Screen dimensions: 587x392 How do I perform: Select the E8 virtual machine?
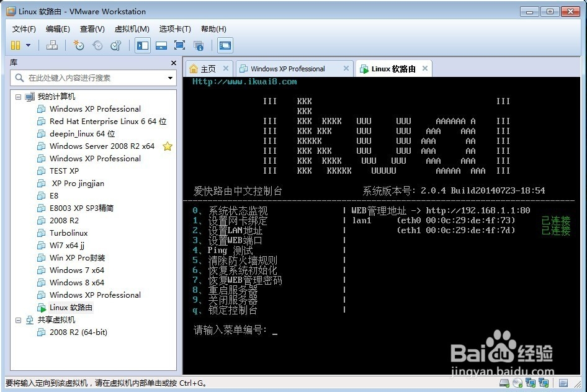[x=54, y=195]
